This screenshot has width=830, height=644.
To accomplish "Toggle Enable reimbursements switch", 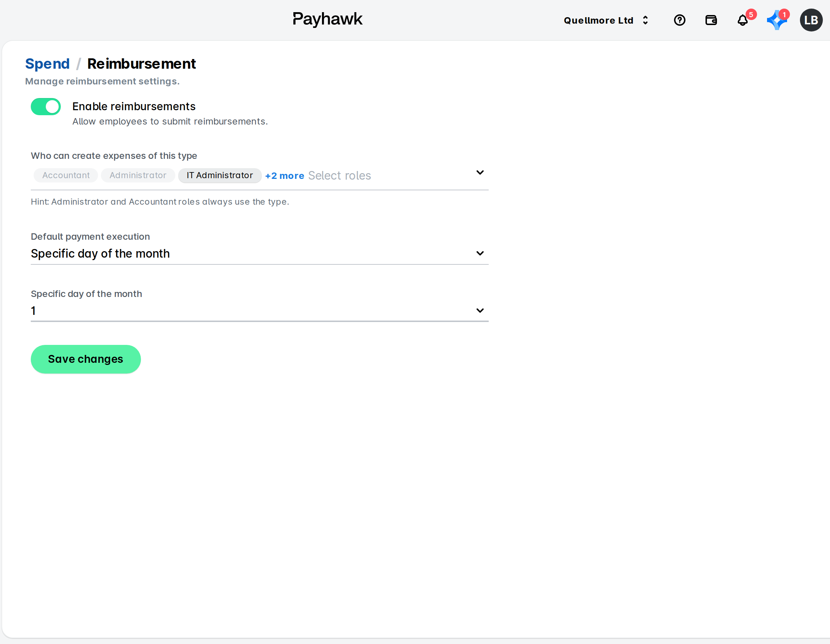I will [x=45, y=107].
